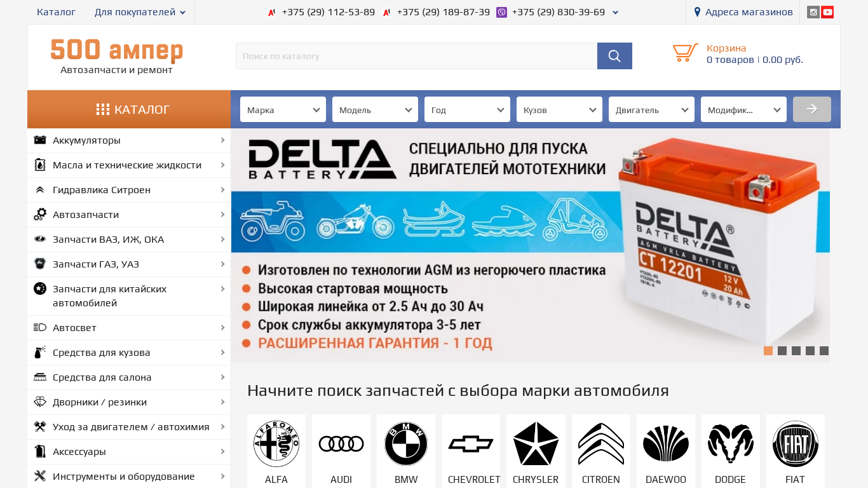
Task: Open the Адреса магазинов link
Action: click(743, 12)
